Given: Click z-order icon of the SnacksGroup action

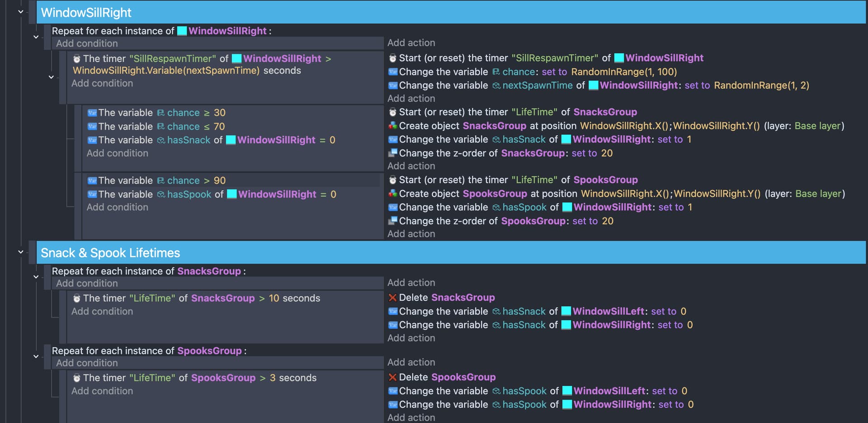Looking at the screenshot, I should [x=392, y=153].
